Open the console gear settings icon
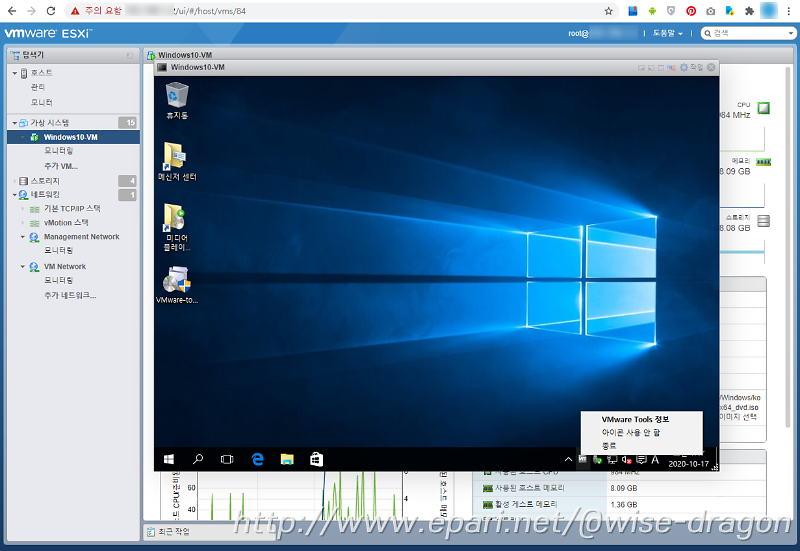The image size is (800, 551). click(x=684, y=67)
